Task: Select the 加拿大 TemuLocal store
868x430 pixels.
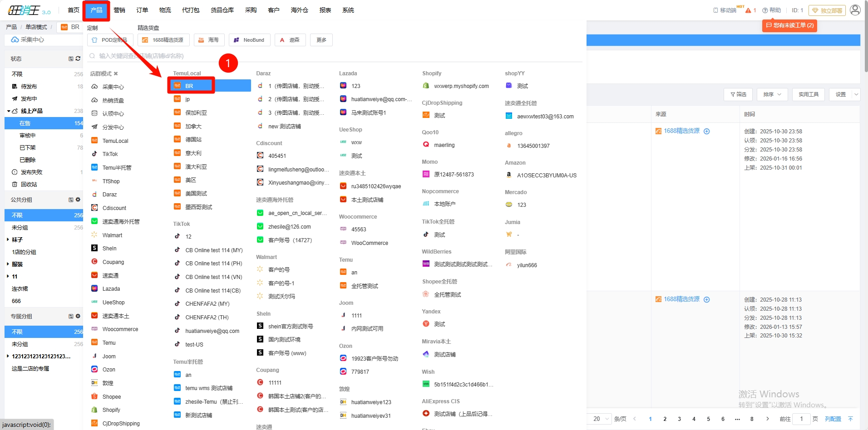Action: pyautogui.click(x=193, y=126)
